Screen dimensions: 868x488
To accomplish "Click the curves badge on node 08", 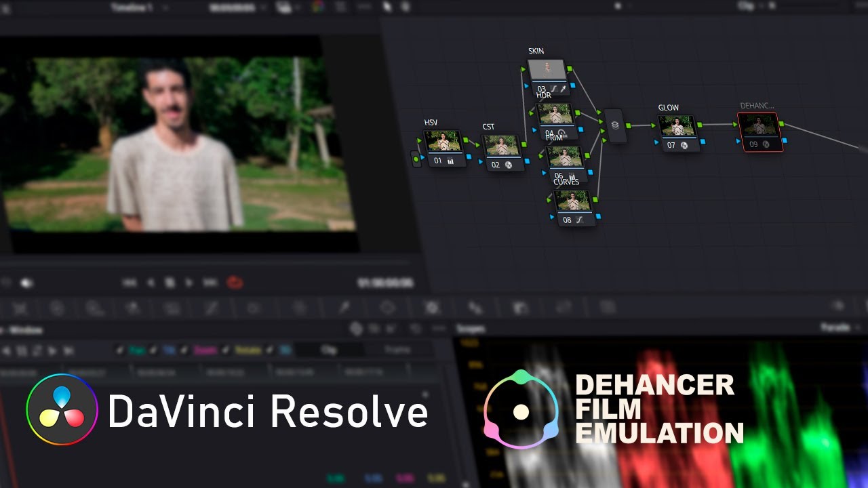I will 580,220.
